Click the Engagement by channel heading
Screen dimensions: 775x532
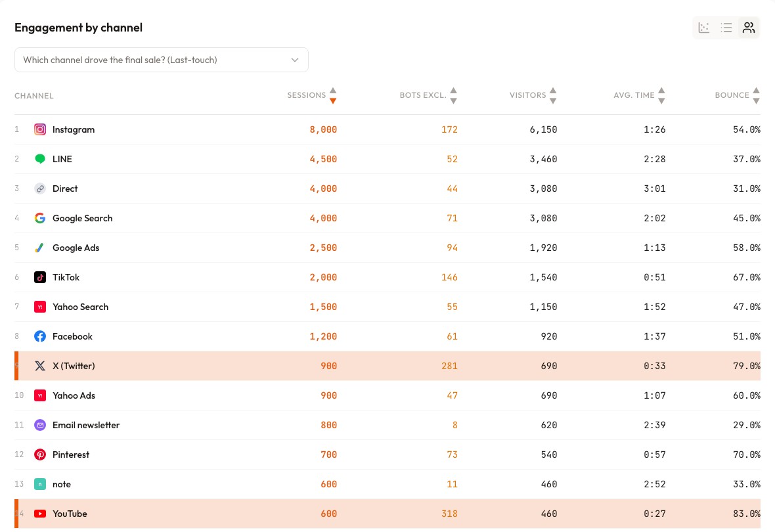79,28
